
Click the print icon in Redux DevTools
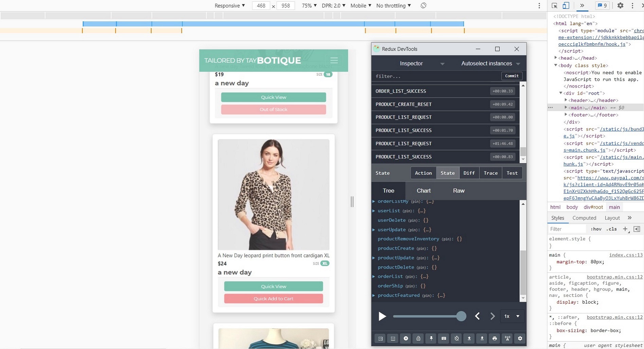click(x=494, y=338)
